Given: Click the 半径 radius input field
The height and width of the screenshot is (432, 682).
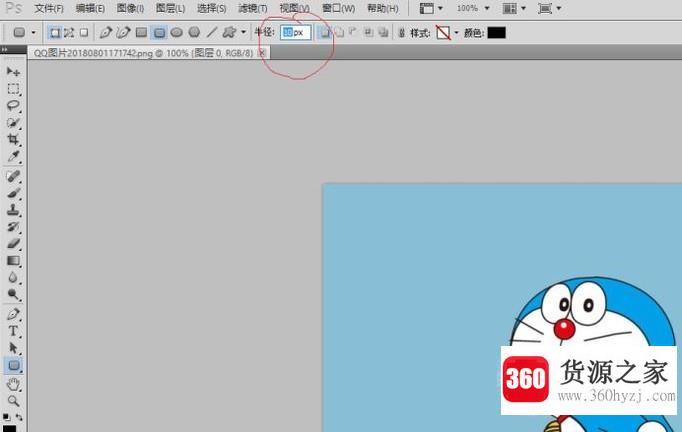Looking at the screenshot, I should point(296,33).
